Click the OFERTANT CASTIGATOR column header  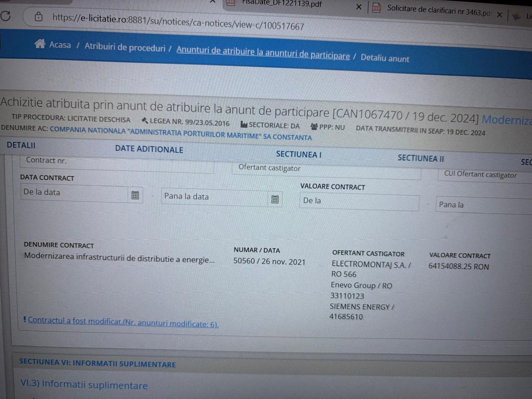(x=368, y=253)
